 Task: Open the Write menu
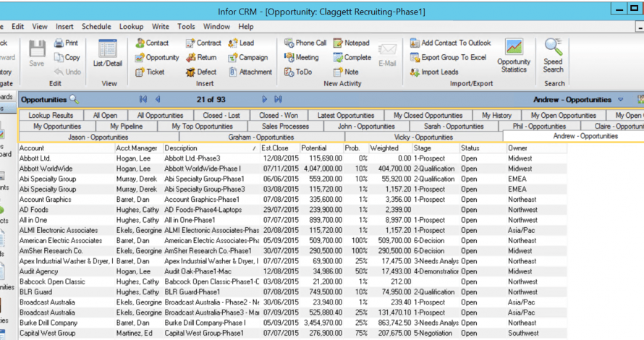160,27
